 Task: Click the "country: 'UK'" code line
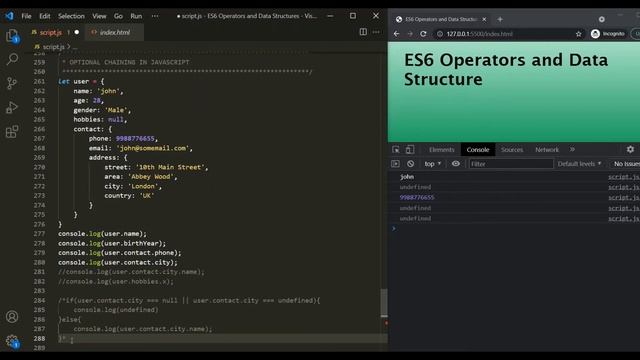coord(129,196)
